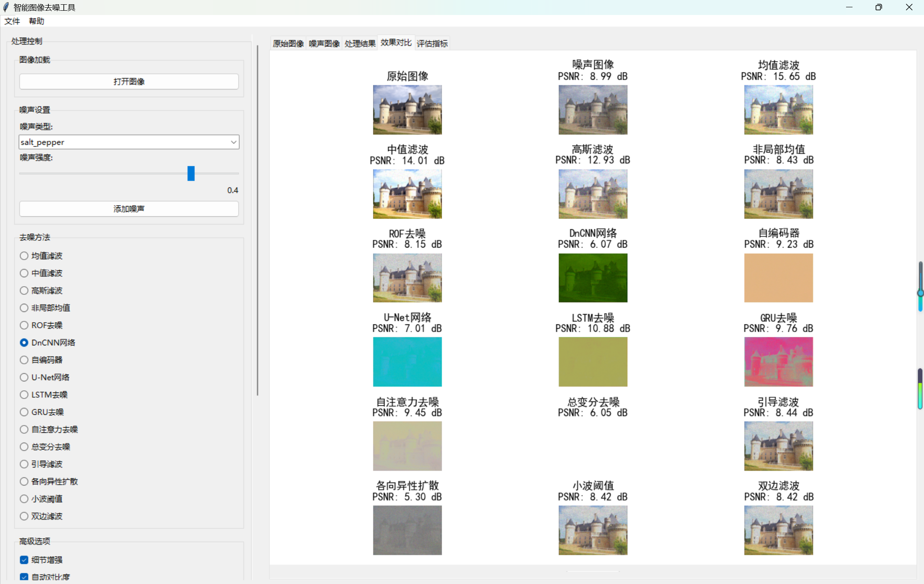Screen dimensions: 924x584
Task: Click the left panel vertical scrollbar
Action: tap(257, 221)
